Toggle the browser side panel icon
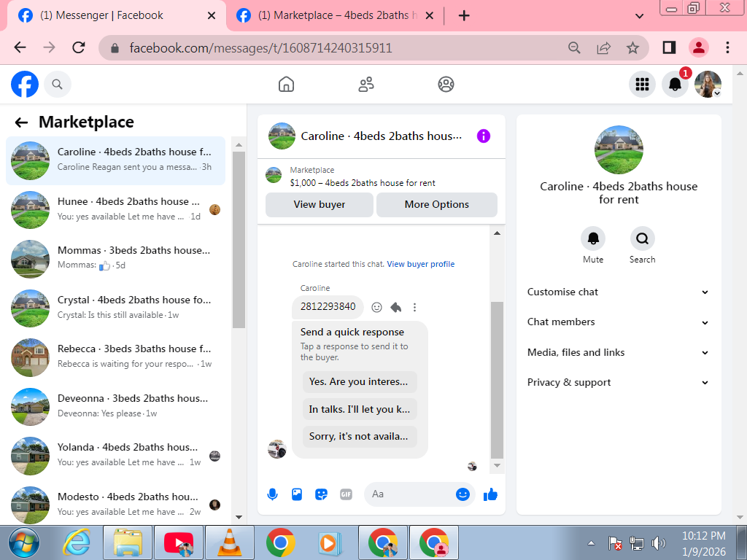Screen dimensions: 747x560 [670, 47]
